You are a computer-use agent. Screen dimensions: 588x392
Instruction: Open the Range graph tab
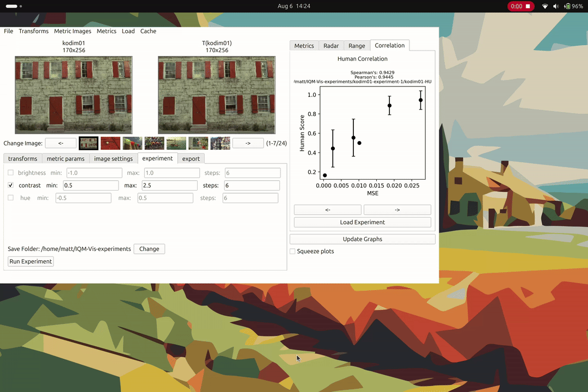coord(357,46)
